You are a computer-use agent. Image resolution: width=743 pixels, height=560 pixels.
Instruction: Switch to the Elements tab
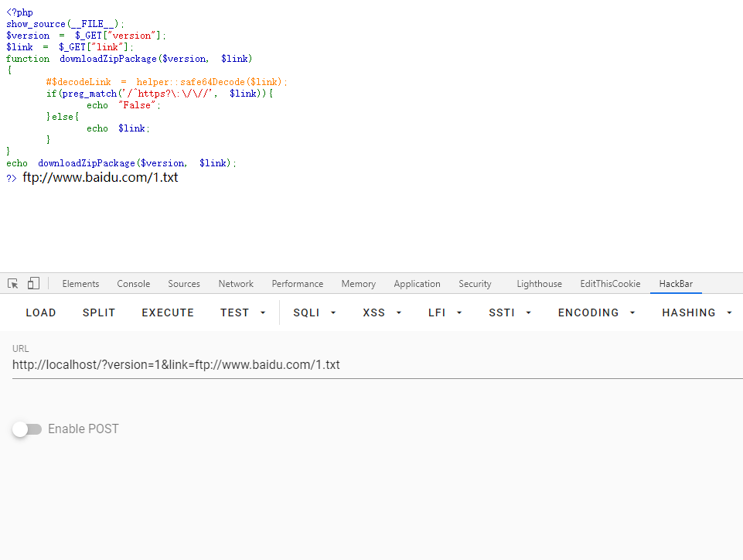(x=80, y=284)
